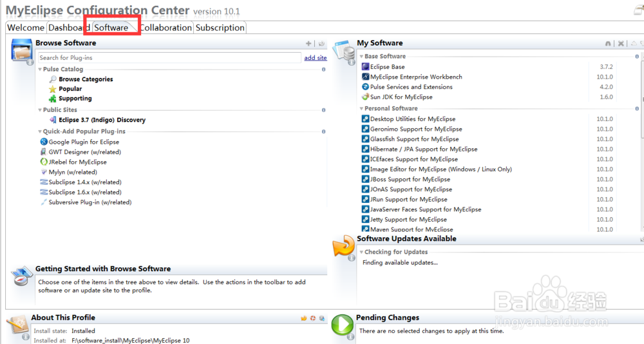The height and width of the screenshot is (344, 644).
Task: Click red lifebuoy icon in About This Profile toolbar
Action: [313, 318]
